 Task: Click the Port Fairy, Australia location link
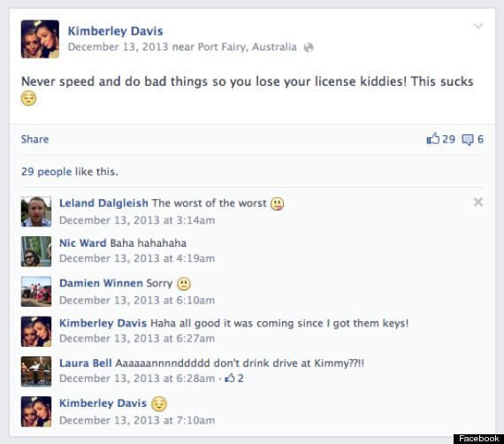247,47
